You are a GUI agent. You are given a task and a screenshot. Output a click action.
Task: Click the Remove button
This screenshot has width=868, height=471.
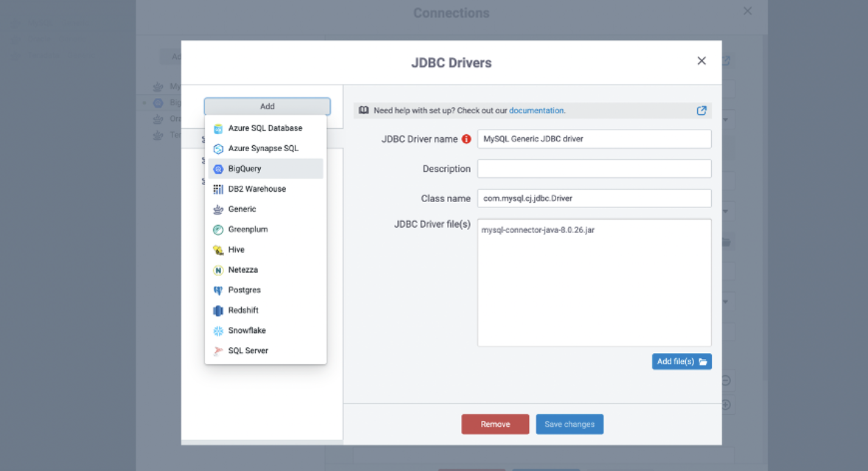495,425
